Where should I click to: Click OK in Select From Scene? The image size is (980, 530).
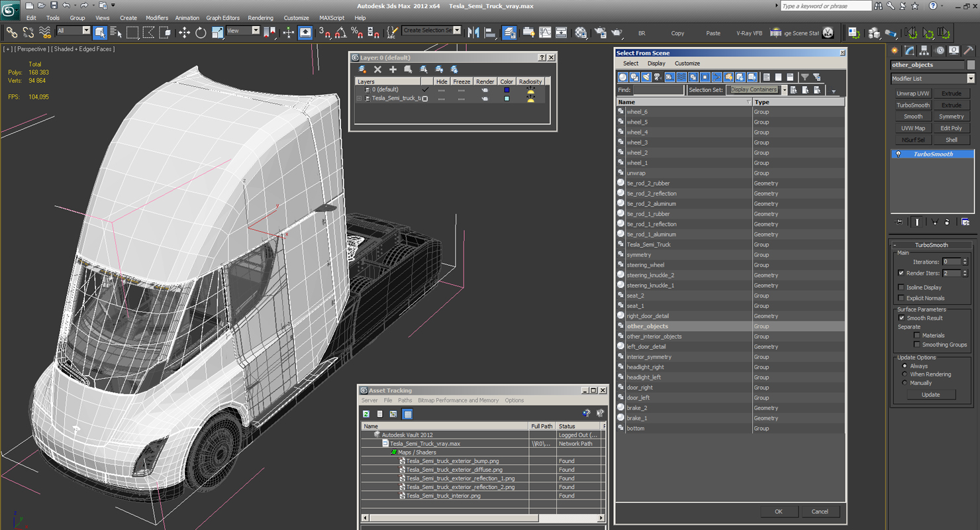[778, 511]
